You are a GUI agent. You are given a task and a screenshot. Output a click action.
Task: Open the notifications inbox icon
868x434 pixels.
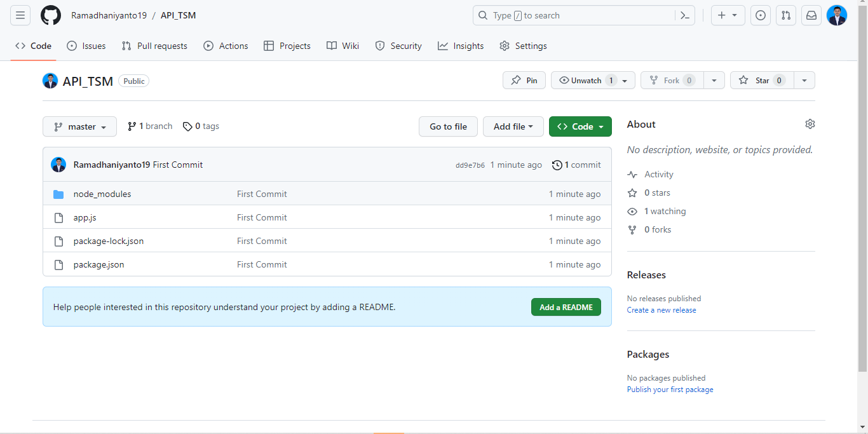[811, 15]
